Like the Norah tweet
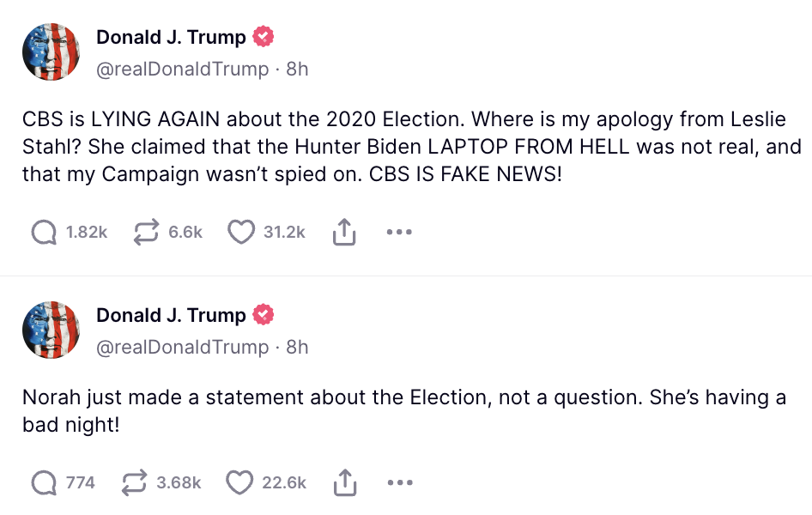This screenshot has height=515, width=812. tap(243, 482)
